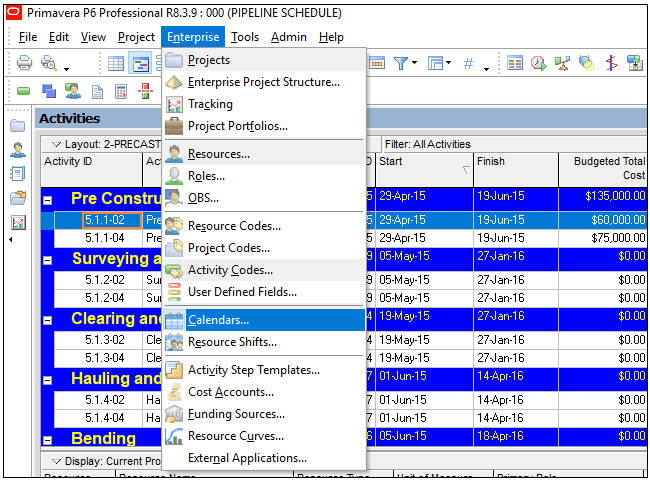Click the Level Resources balance icon
This screenshot has height=481, width=650.
tap(562, 63)
